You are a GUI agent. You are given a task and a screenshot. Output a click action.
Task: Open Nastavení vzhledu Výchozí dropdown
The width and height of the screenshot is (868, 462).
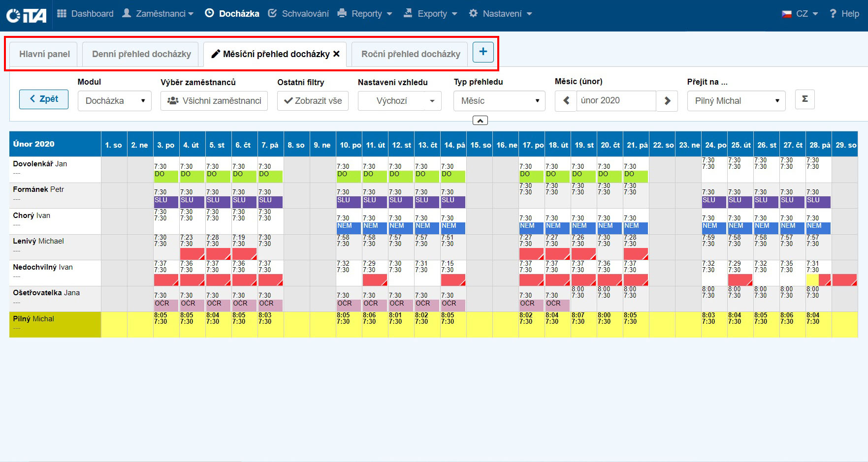399,101
